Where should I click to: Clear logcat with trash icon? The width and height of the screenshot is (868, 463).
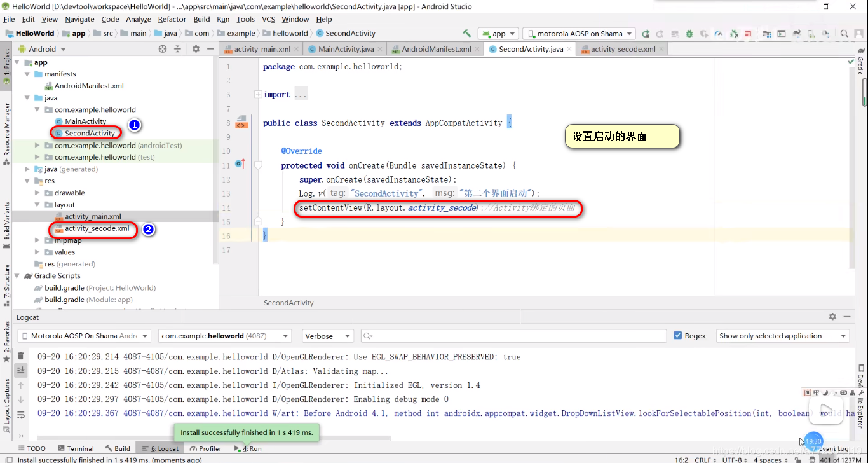tap(21, 356)
